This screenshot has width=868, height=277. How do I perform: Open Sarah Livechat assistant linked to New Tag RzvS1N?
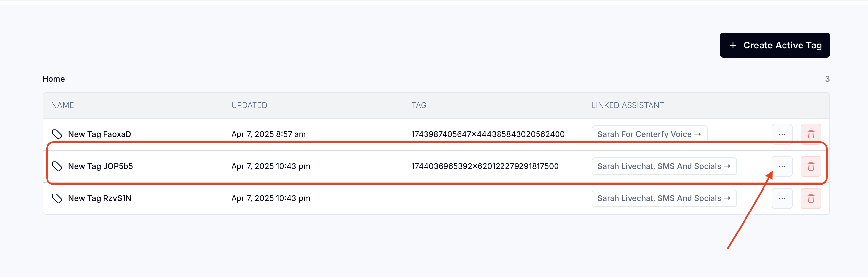(x=664, y=198)
